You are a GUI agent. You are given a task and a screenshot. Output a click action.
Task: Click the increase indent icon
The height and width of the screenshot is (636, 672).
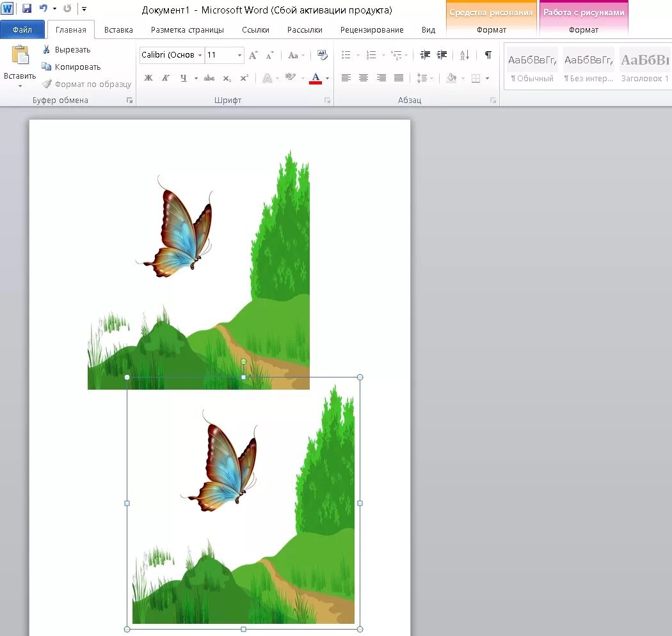442,55
